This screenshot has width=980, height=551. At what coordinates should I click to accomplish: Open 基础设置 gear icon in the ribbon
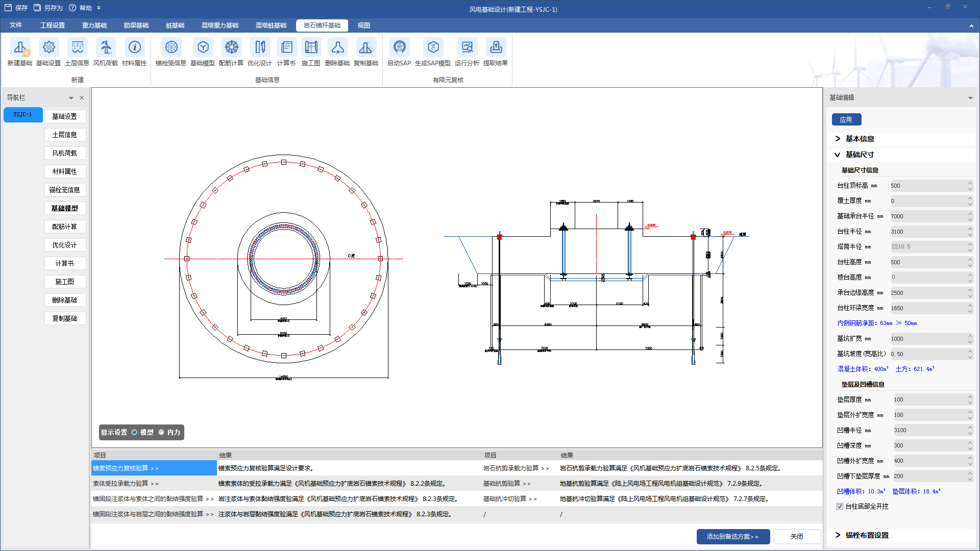point(48,48)
